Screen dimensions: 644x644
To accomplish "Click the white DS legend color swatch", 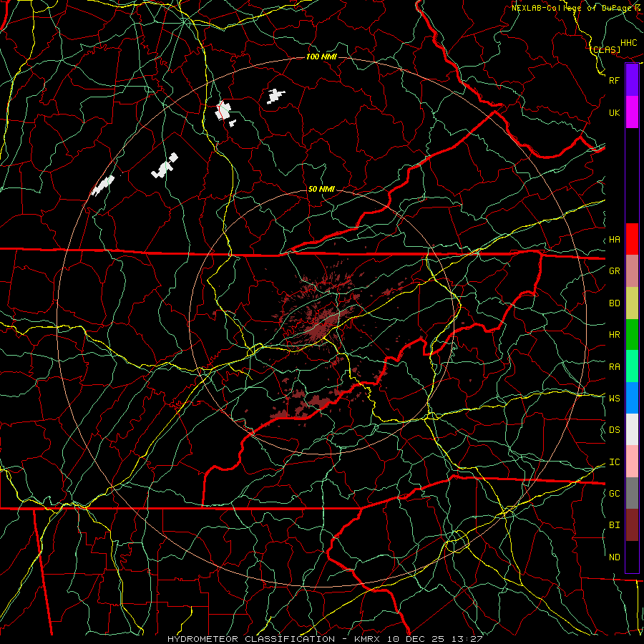I will point(632,429).
